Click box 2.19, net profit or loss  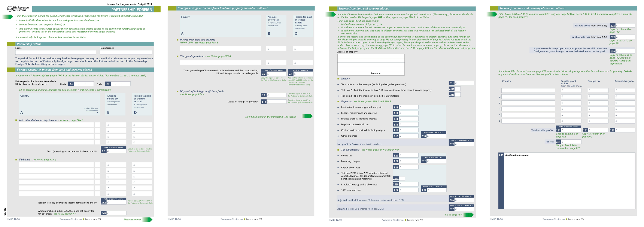[x=464, y=144]
